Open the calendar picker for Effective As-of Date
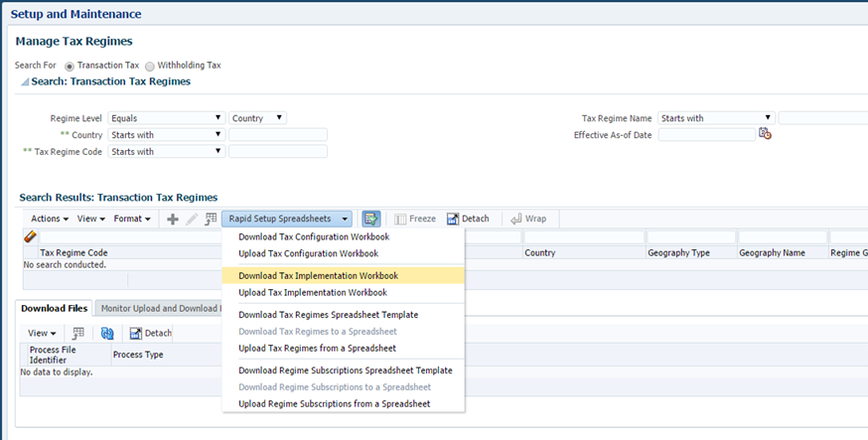The image size is (868, 440). [x=765, y=134]
